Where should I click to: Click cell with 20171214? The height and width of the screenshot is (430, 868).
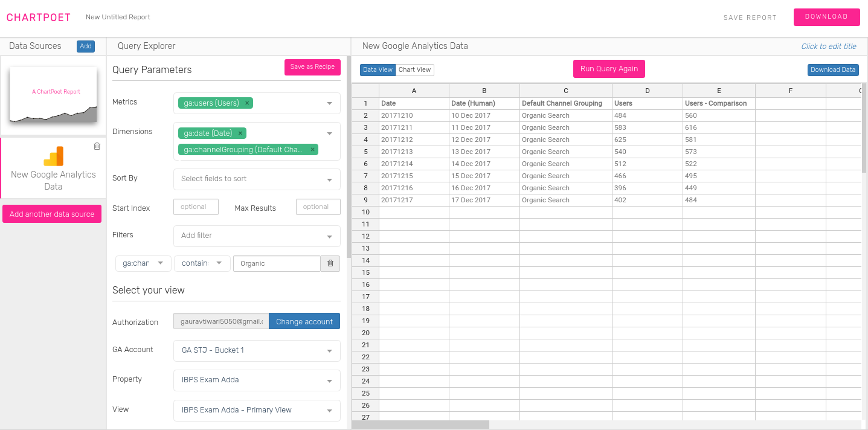click(x=414, y=164)
